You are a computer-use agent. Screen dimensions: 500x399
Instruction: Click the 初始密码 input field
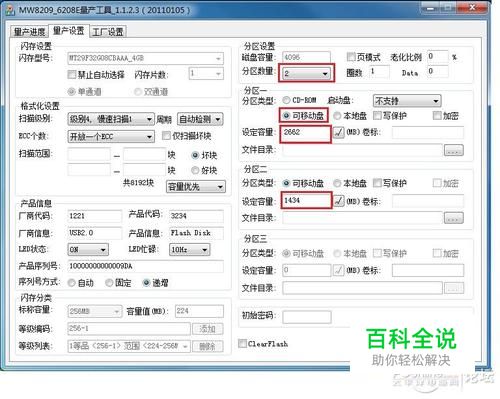point(307,317)
